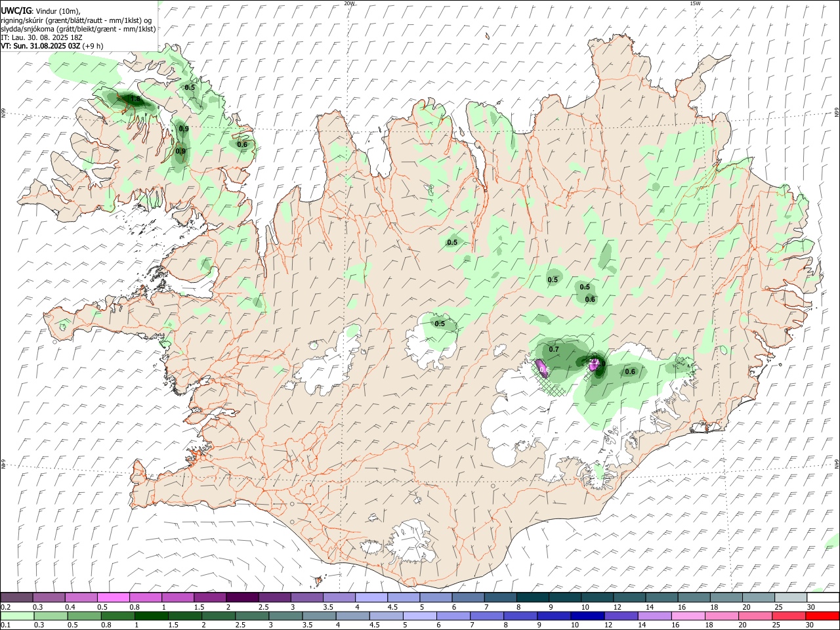Viewport: 840px width, 630px height.
Task: Click the 0.6 label east of the purple snow patch
Action: pos(630,371)
